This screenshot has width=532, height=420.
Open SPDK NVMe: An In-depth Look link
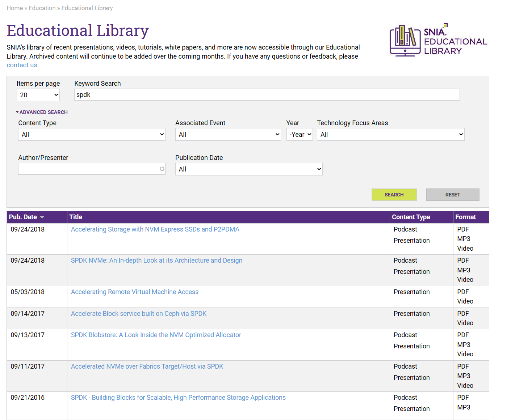tap(156, 260)
